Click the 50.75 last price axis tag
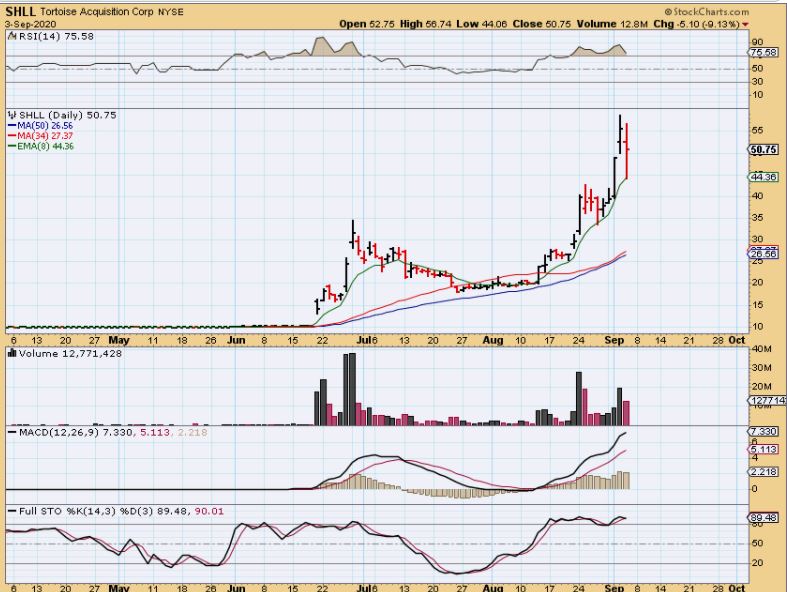Screen dimensions: 787x592 (x=764, y=150)
